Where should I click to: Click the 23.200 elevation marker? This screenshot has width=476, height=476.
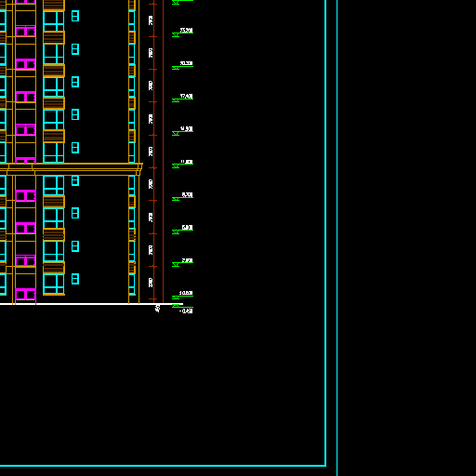click(183, 33)
